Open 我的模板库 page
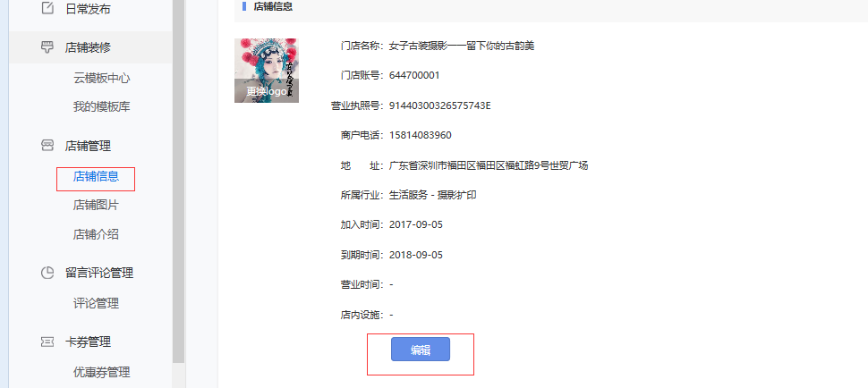The image size is (868, 388). click(102, 106)
